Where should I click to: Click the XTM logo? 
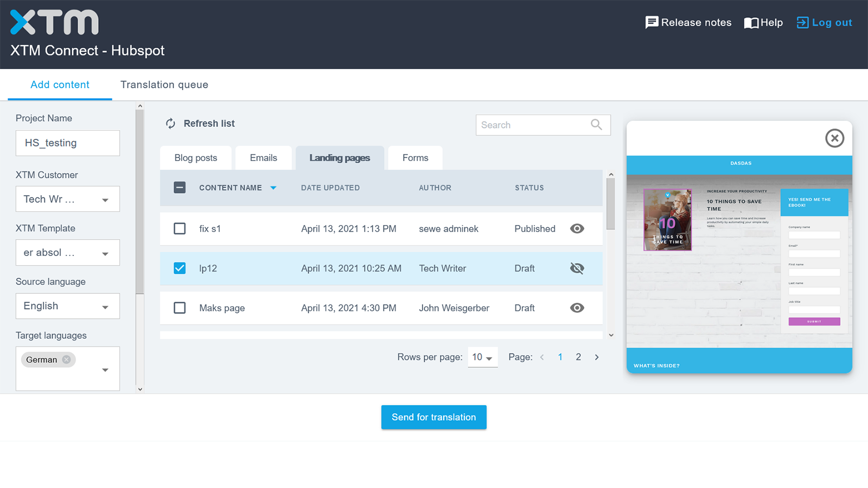pyautogui.click(x=54, y=23)
